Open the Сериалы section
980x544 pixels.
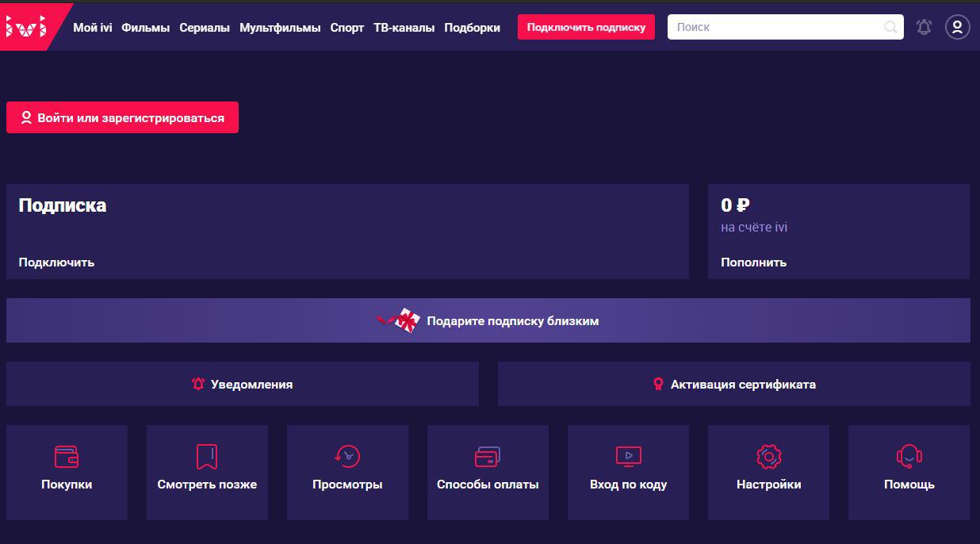205,27
